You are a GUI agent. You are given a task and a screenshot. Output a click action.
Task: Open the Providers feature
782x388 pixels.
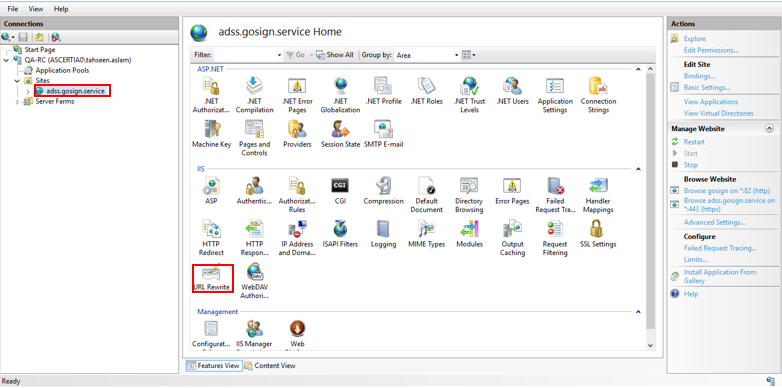pyautogui.click(x=297, y=134)
